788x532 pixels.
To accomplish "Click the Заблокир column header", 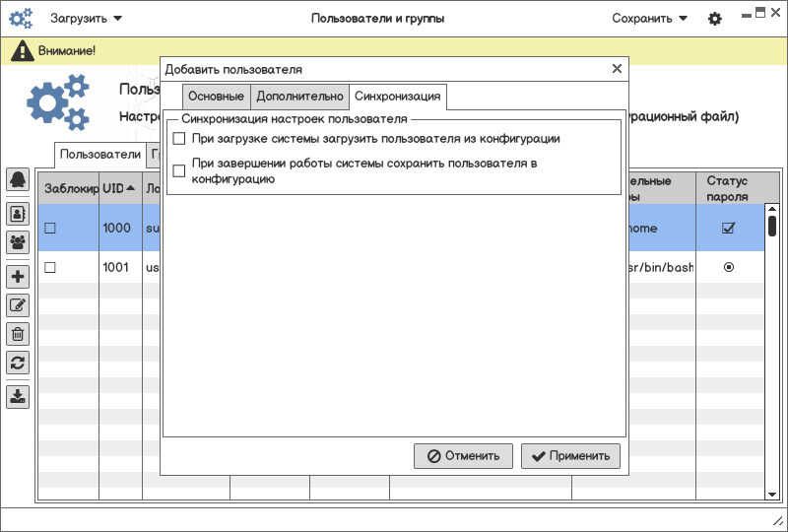I will (69, 188).
